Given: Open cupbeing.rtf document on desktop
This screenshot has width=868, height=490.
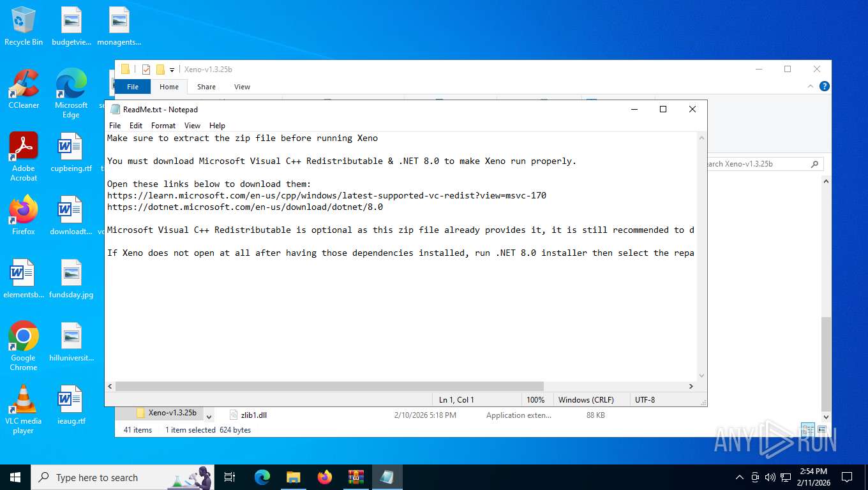Looking at the screenshot, I should [71, 152].
